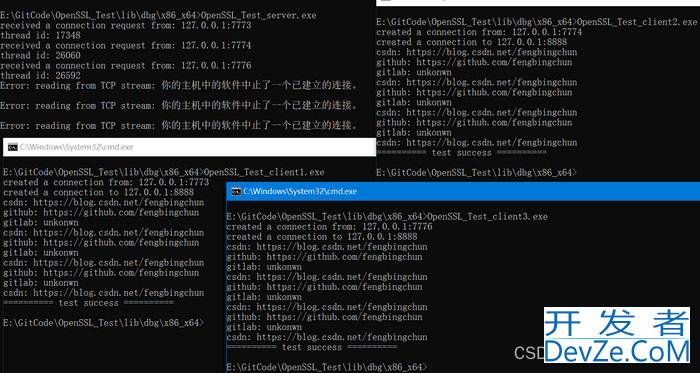Click the 'test success' line in client3 window
This screenshot has width=700, height=373.
[x=312, y=347]
